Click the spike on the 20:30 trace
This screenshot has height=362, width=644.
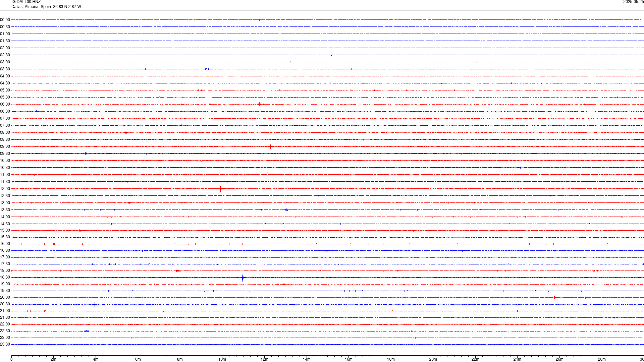pyautogui.click(x=95, y=304)
